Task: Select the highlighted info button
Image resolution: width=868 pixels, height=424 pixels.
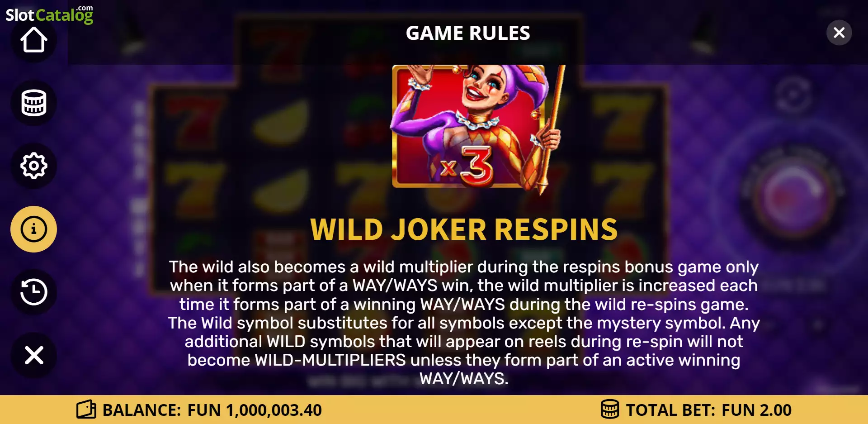Action: click(x=34, y=229)
